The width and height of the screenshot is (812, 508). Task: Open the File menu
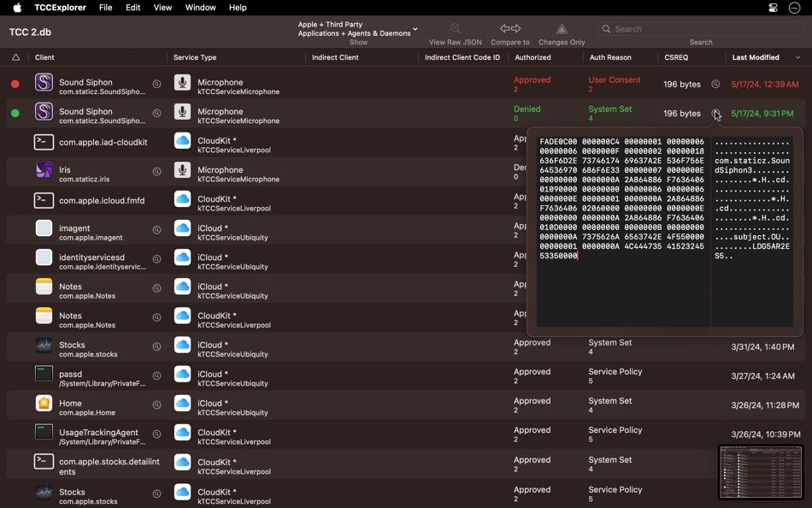pos(106,7)
